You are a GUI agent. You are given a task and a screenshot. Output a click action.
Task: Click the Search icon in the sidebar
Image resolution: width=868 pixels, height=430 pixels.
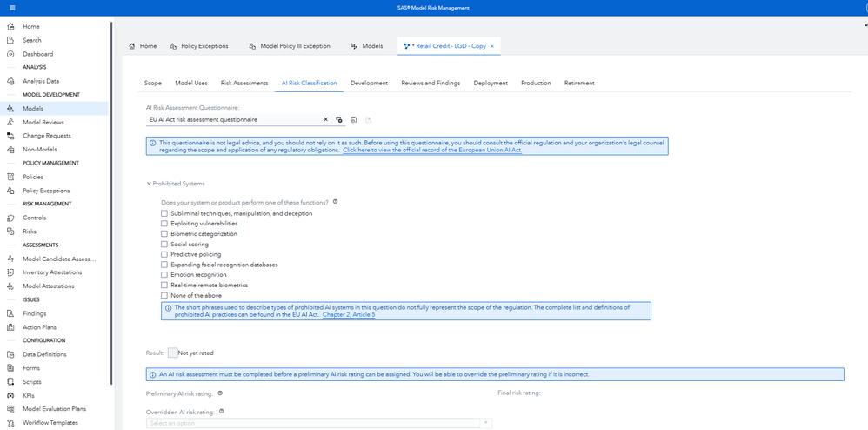pos(10,40)
